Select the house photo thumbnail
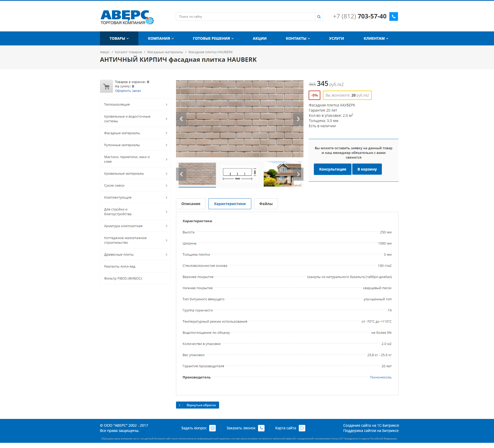494x448 pixels. tap(282, 174)
